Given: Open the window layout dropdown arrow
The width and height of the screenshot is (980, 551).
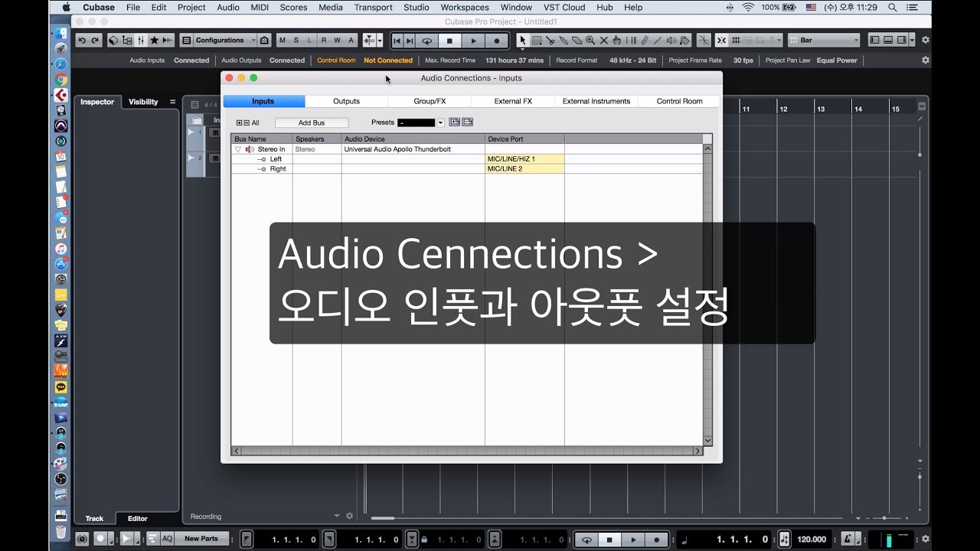Looking at the screenshot, I should [x=913, y=41].
